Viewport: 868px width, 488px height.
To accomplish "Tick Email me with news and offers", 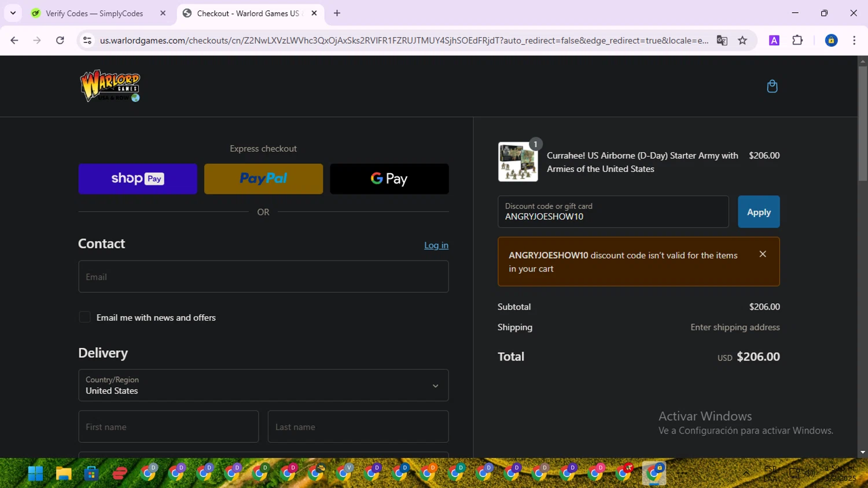I will (85, 317).
